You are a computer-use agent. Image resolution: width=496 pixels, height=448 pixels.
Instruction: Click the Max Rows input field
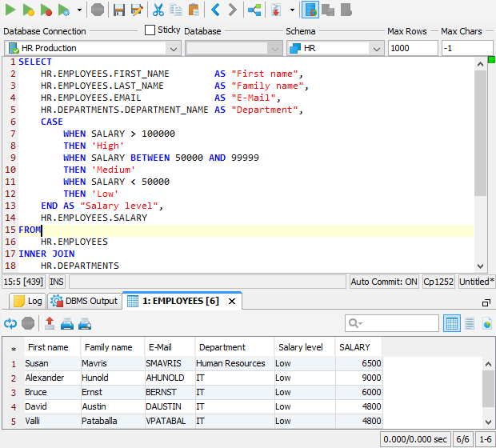(x=412, y=49)
